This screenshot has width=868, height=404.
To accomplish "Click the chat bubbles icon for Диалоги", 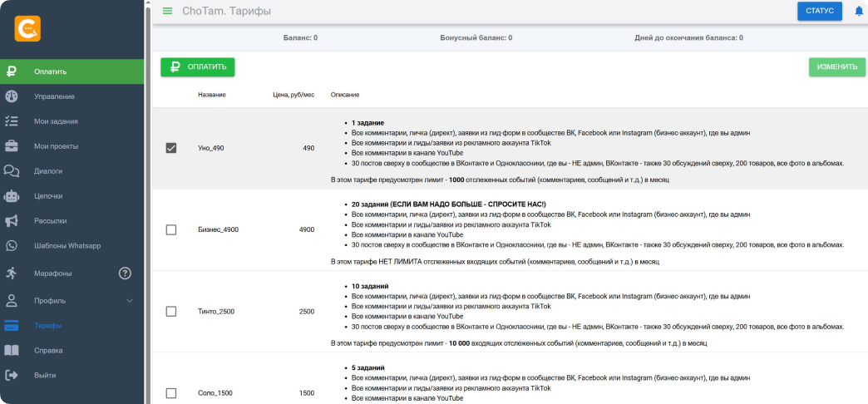I will pyautogui.click(x=11, y=171).
